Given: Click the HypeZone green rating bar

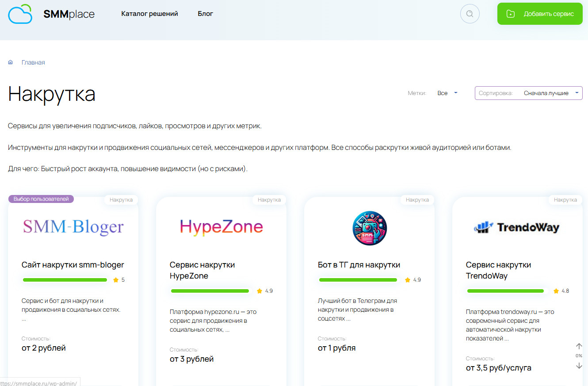Looking at the screenshot, I should pos(210,291).
